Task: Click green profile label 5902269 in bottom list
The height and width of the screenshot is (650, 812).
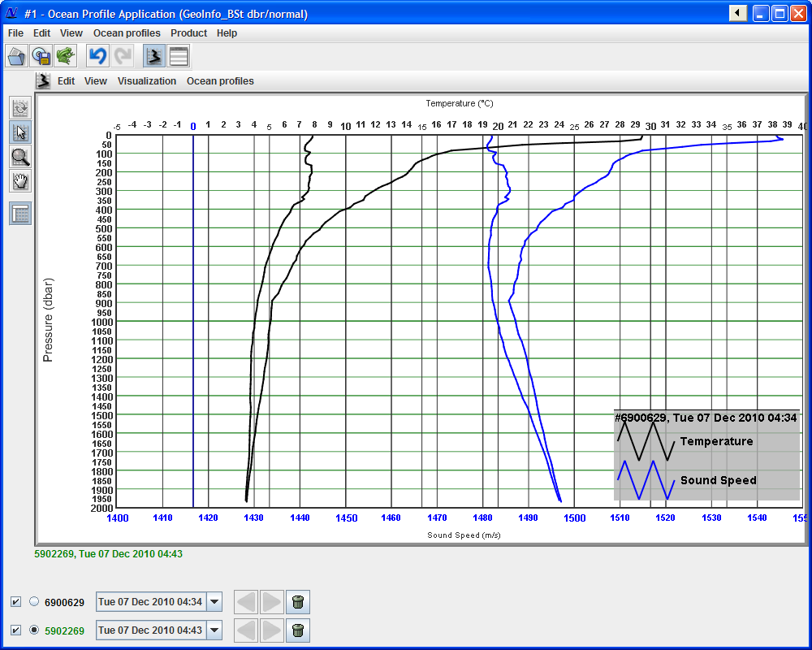Action: (65, 630)
